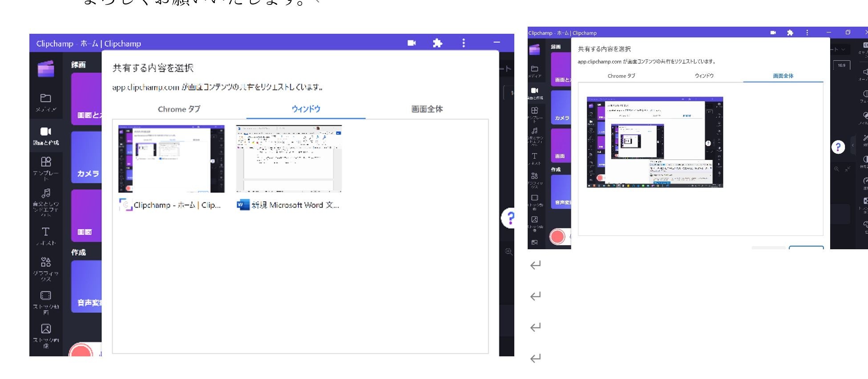Click zoom-in magnifier icon in right screenshot
868x379 pixels.
(x=837, y=169)
